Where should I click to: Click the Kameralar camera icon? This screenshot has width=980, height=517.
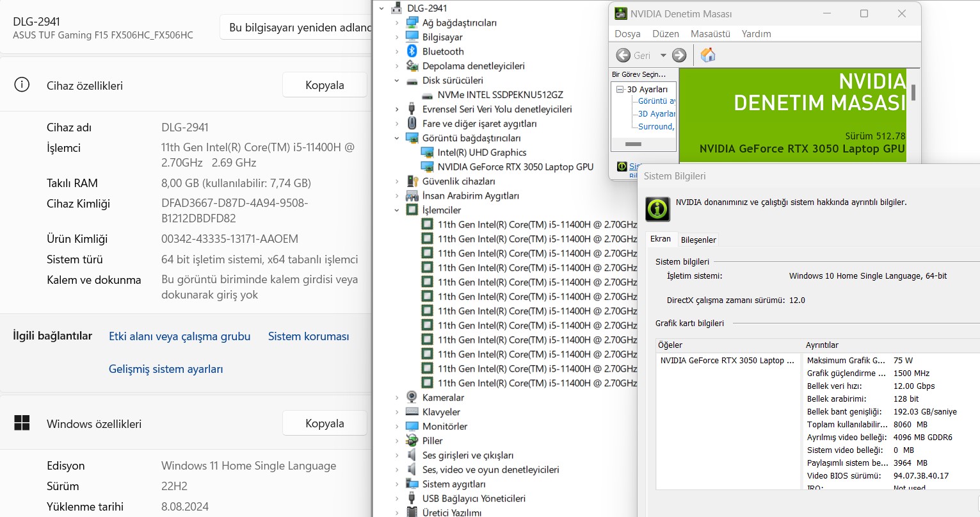[412, 397]
